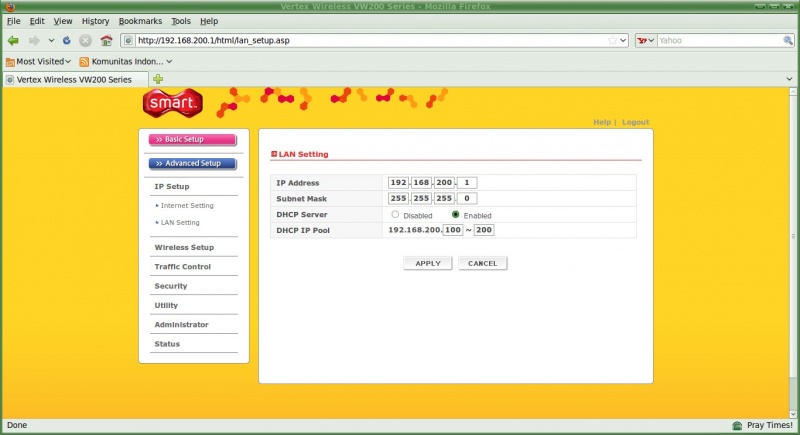800x435 pixels.
Task: Open the Bookmarks menu
Action: pos(140,20)
